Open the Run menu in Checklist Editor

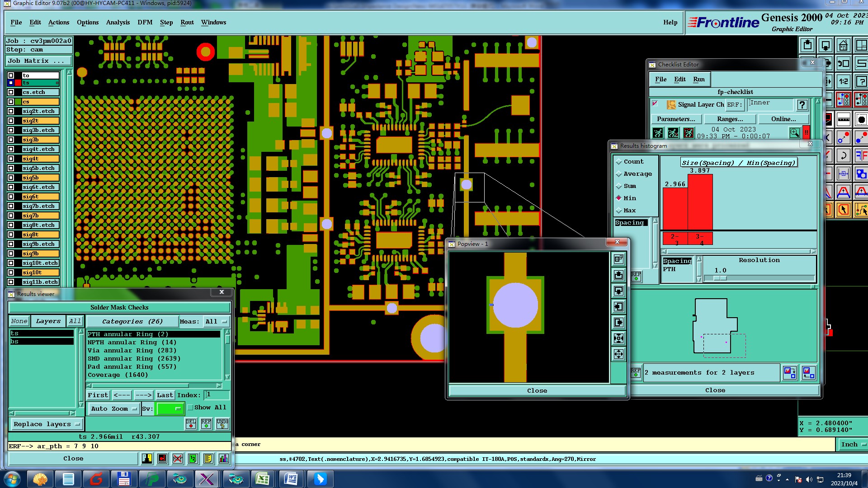(x=698, y=79)
